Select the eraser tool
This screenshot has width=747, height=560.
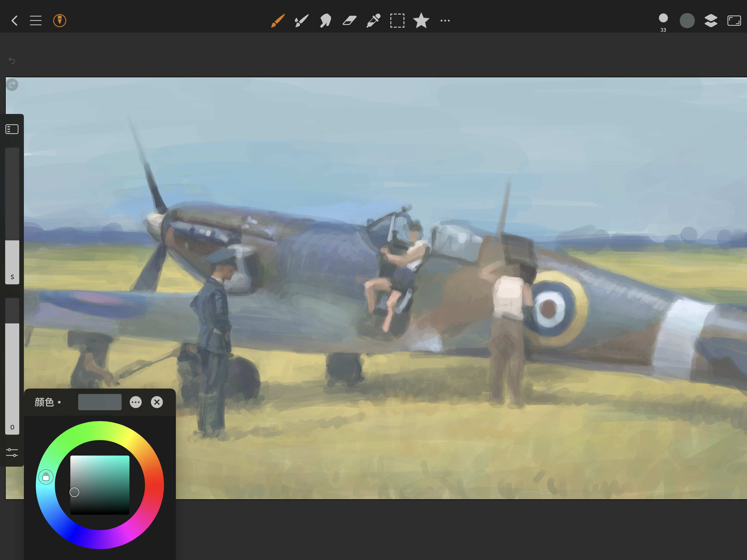350,21
